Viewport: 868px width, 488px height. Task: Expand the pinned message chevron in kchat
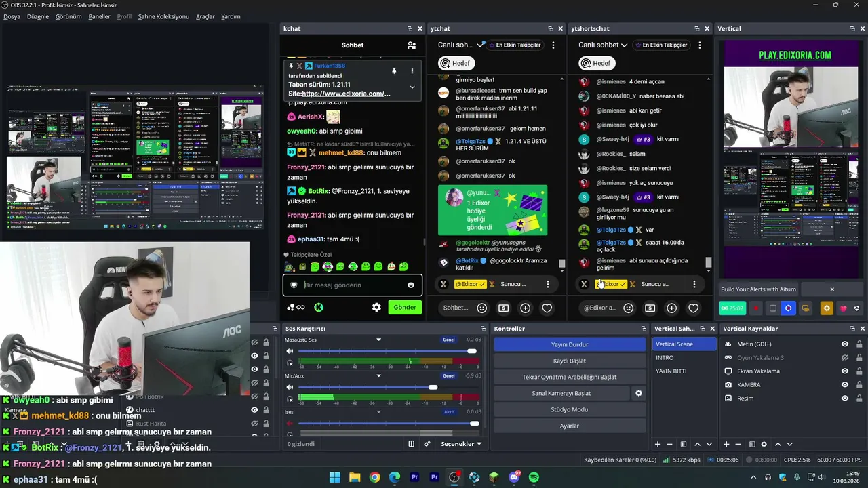coord(412,87)
